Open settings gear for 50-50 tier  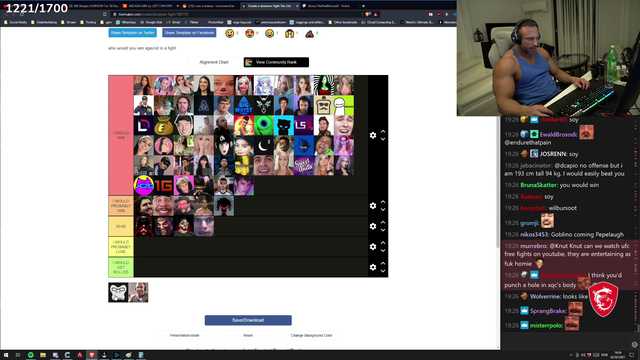click(373, 226)
